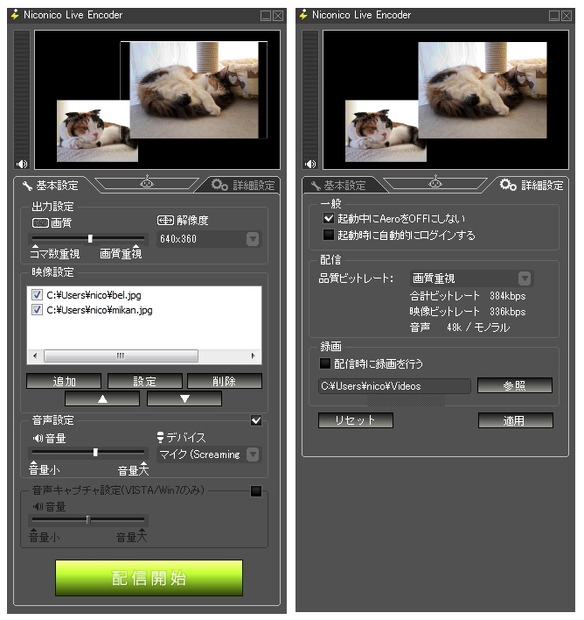Uncheck C:\Users\nico\mikan.jpg source

[x=37, y=310]
